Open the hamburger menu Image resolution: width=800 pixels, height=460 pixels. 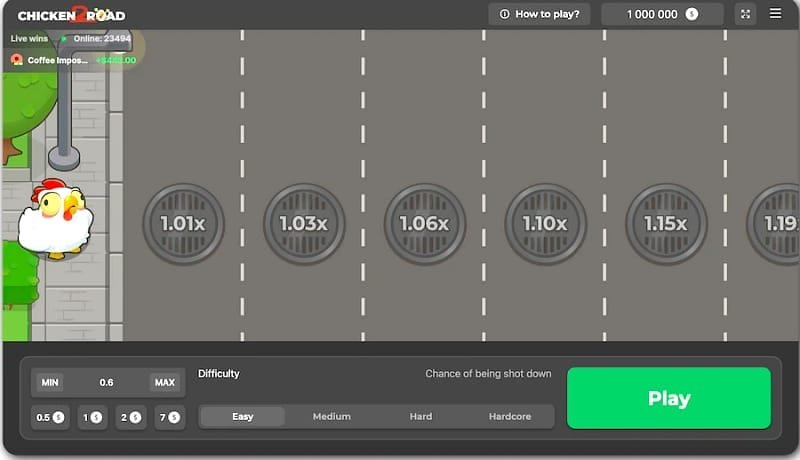(776, 14)
